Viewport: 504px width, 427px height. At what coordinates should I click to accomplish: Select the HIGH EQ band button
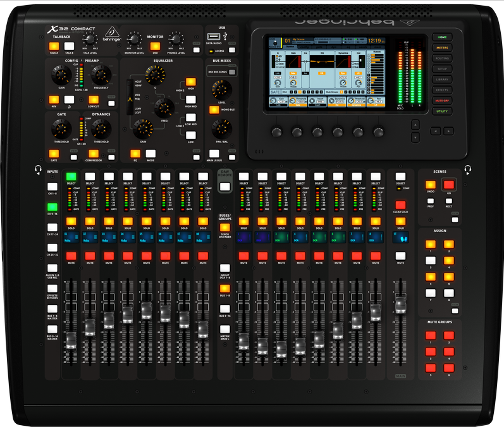pos(190,82)
